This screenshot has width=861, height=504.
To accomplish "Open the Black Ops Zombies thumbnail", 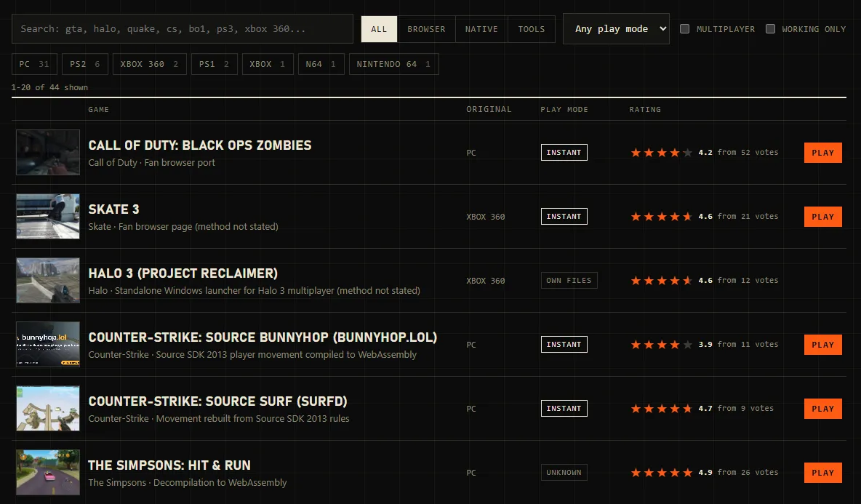I will pos(48,152).
